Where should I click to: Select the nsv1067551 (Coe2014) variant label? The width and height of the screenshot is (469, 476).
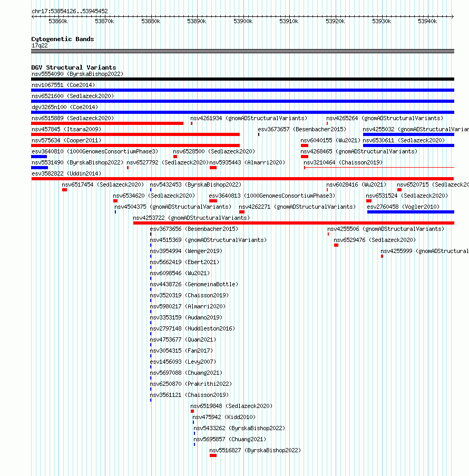point(63,85)
